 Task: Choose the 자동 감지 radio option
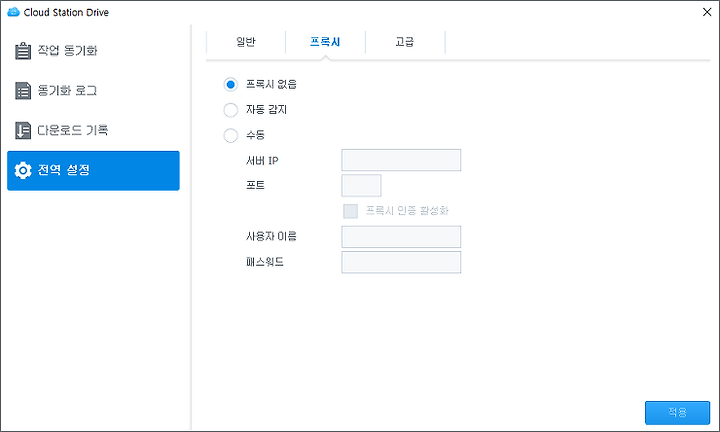[x=231, y=110]
